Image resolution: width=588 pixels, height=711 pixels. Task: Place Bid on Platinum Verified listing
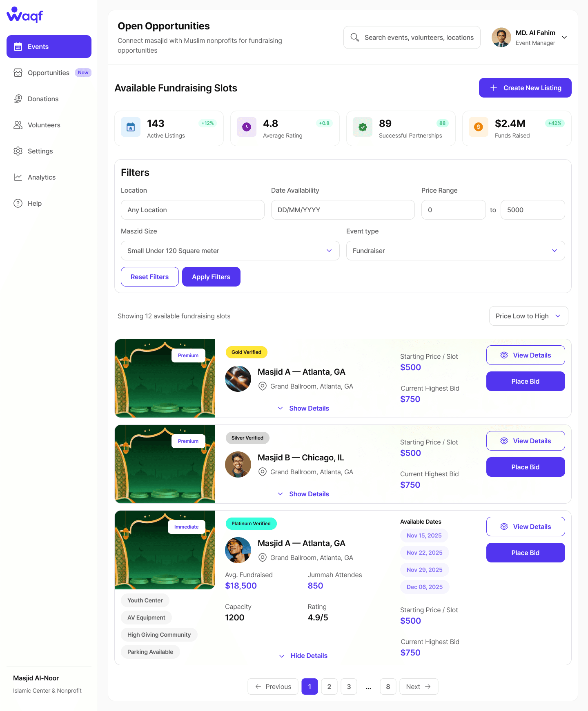pyautogui.click(x=526, y=553)
